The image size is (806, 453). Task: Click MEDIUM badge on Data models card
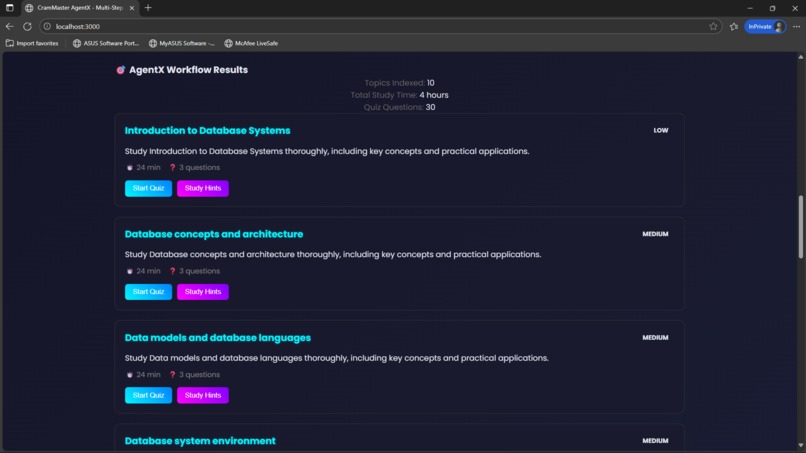point(655,338)
